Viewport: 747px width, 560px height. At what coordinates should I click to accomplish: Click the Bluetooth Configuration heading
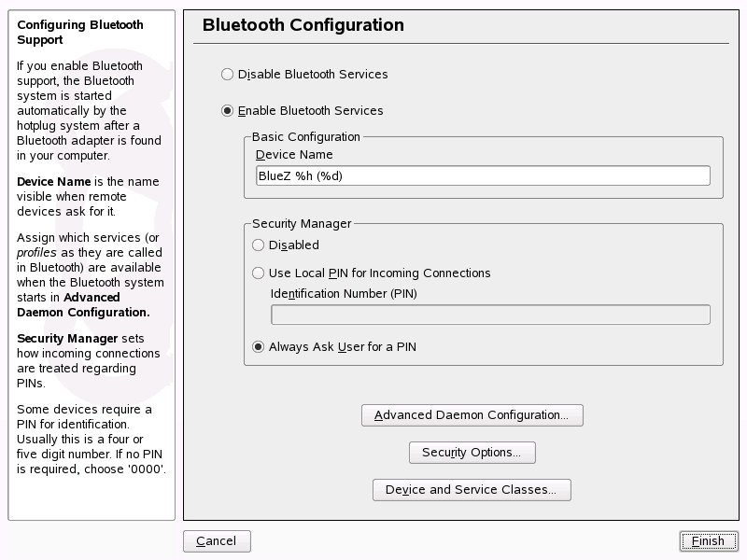pos(303,25)
